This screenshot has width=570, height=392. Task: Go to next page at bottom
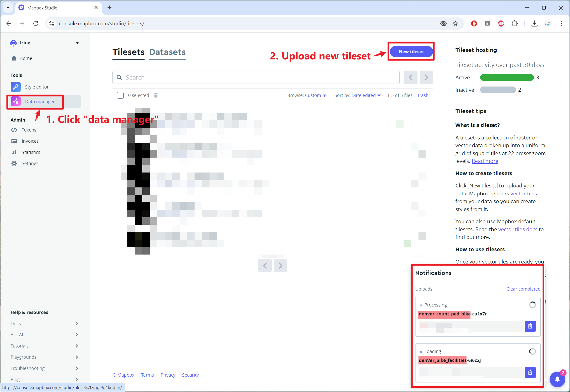[x=280, y=265]
